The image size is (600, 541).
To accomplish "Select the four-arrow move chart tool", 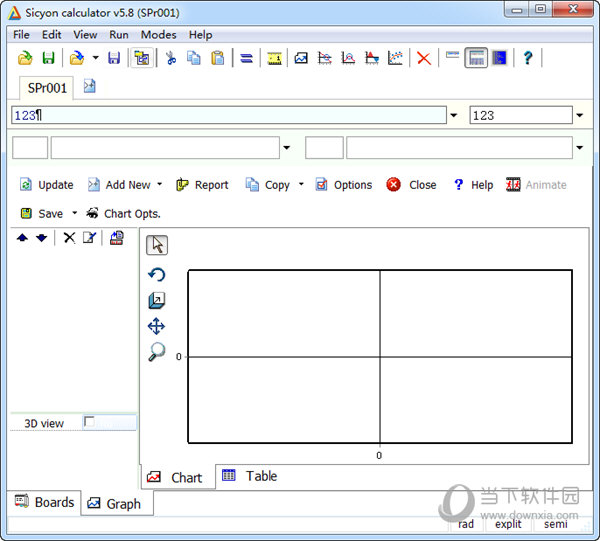I will point(157,326).
